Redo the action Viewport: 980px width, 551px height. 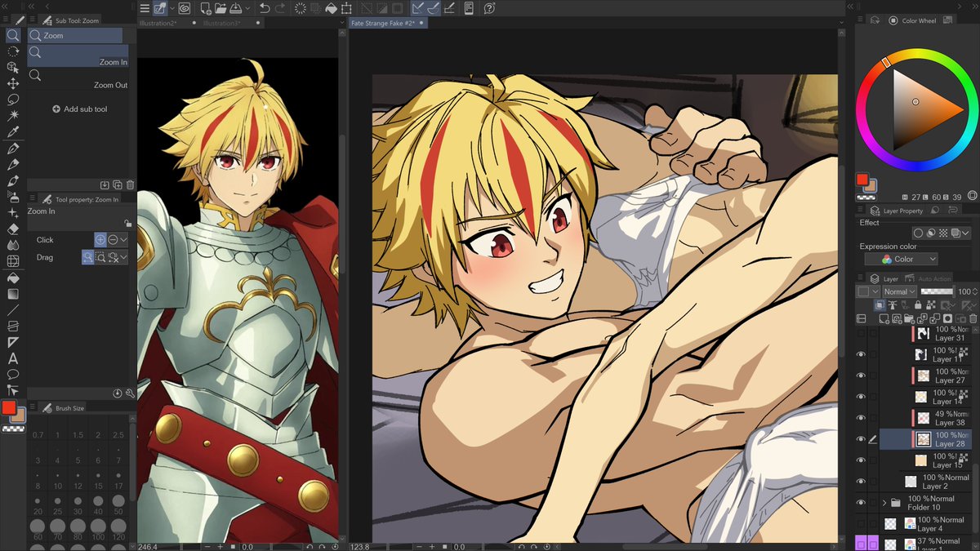281,8
